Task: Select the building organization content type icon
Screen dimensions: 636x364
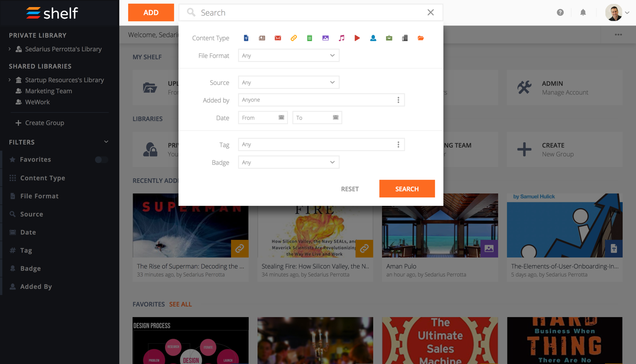Action: point(405,38)
